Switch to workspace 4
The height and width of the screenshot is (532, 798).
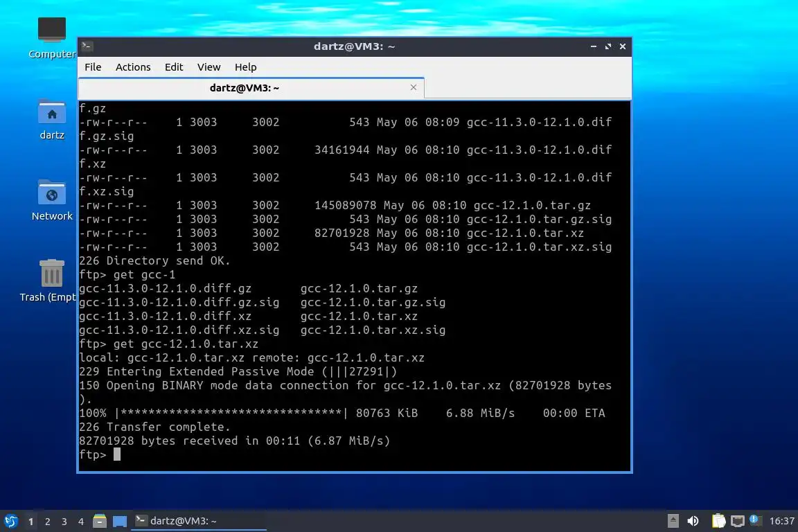[x=81, y=522]
